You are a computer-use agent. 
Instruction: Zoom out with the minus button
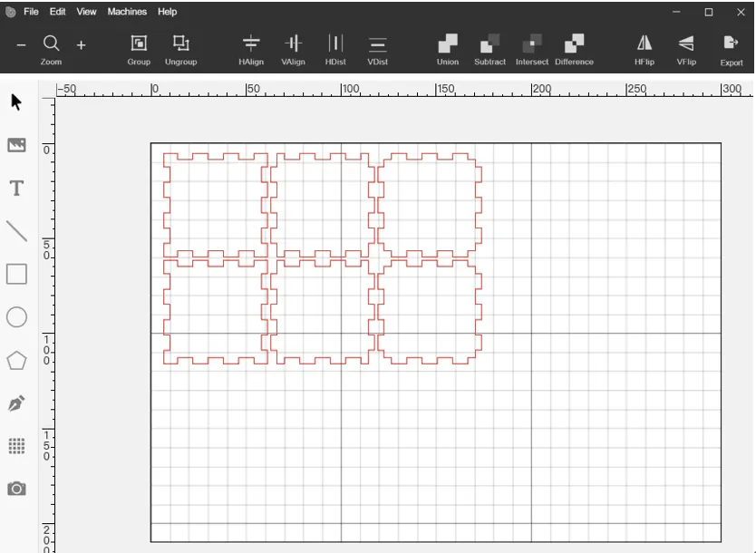pyautogui.click(x=21, y=44)
